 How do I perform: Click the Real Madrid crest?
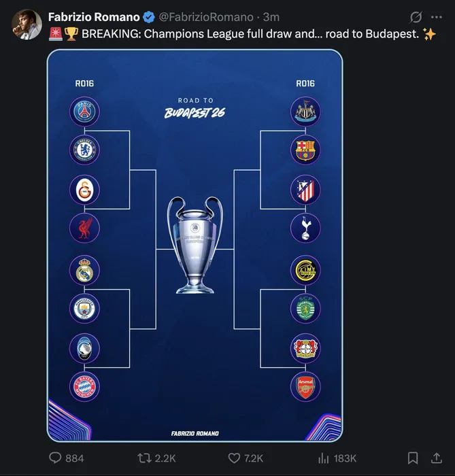pyautogui.click(x=84, y=270)
